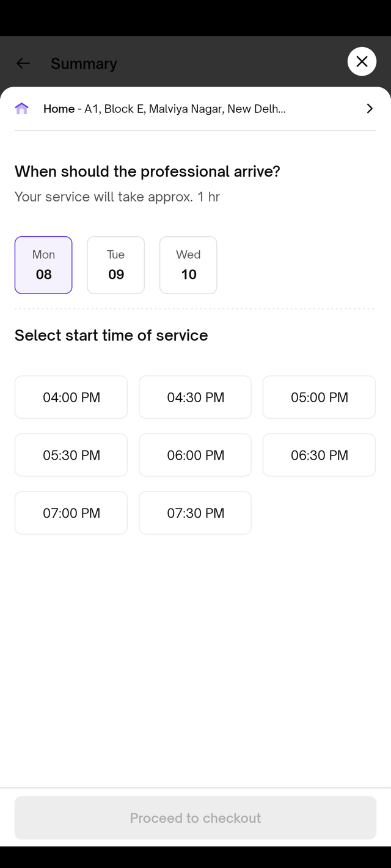The width and height of the screenshot is (391, 868).
Task: Pick Wednesday 10 date option
Action: click(x=188, y=265)
